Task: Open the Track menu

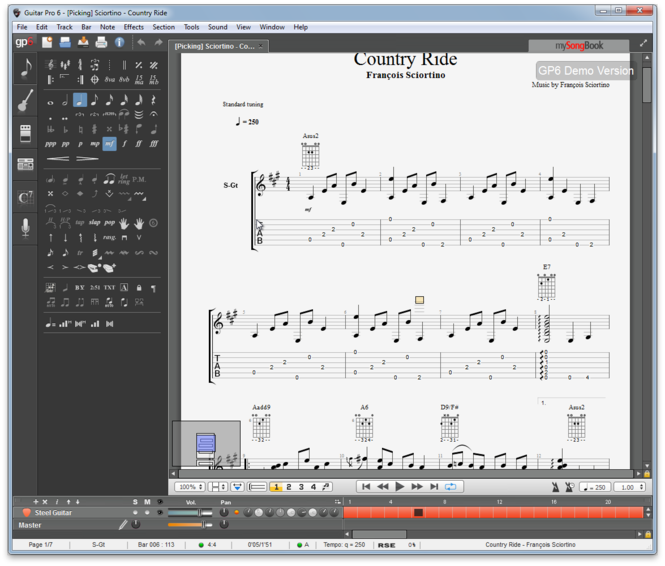Action: [x=64, y=27]
